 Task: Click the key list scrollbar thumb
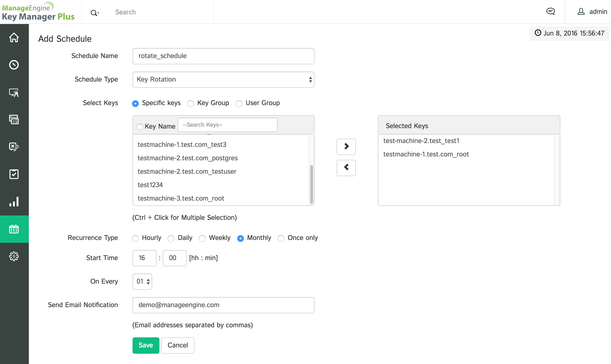(x=311, y=184)
